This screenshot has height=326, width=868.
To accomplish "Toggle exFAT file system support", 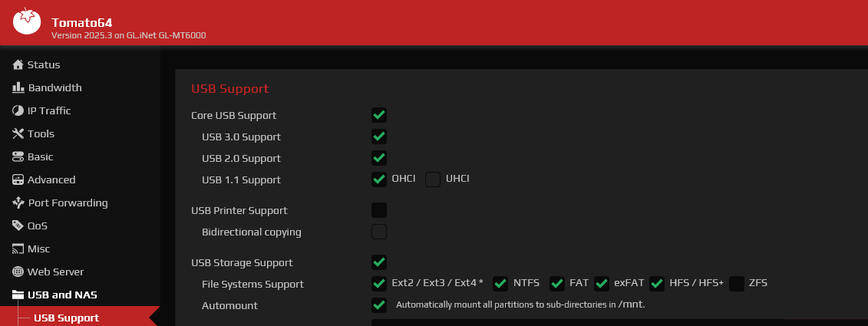I will [x=602, y=283].
